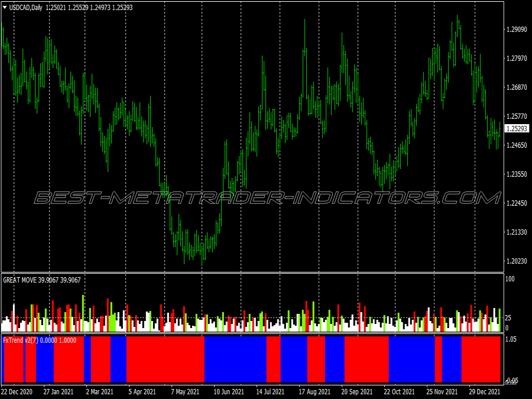
Task: Click the 2 Mar 2021 date label
Action: (100, 392)
